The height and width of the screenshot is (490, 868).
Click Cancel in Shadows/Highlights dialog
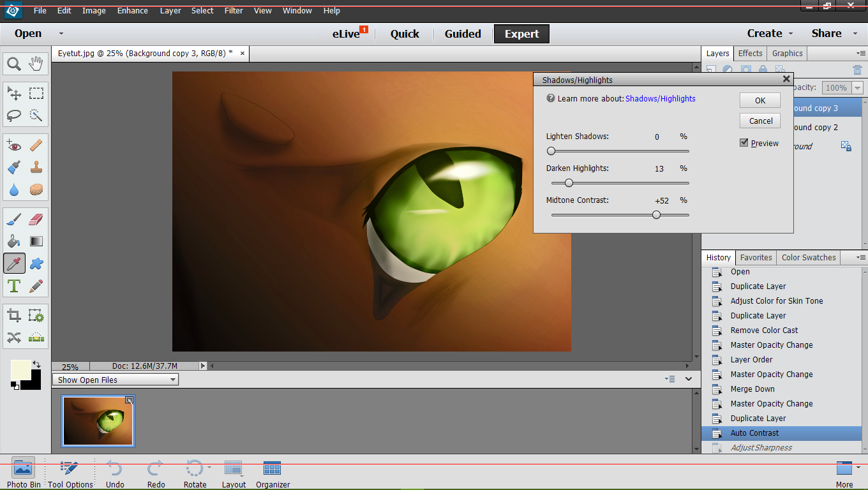[760, 121]
